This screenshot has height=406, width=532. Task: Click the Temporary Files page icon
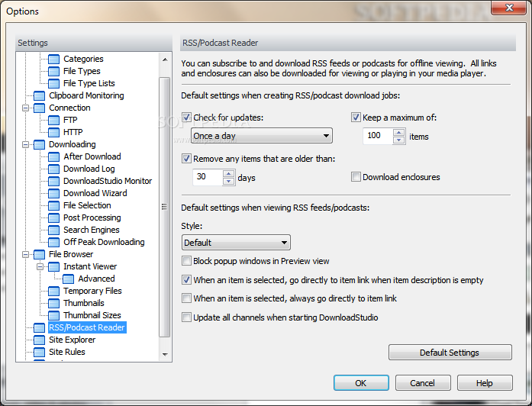coord(53,291)
